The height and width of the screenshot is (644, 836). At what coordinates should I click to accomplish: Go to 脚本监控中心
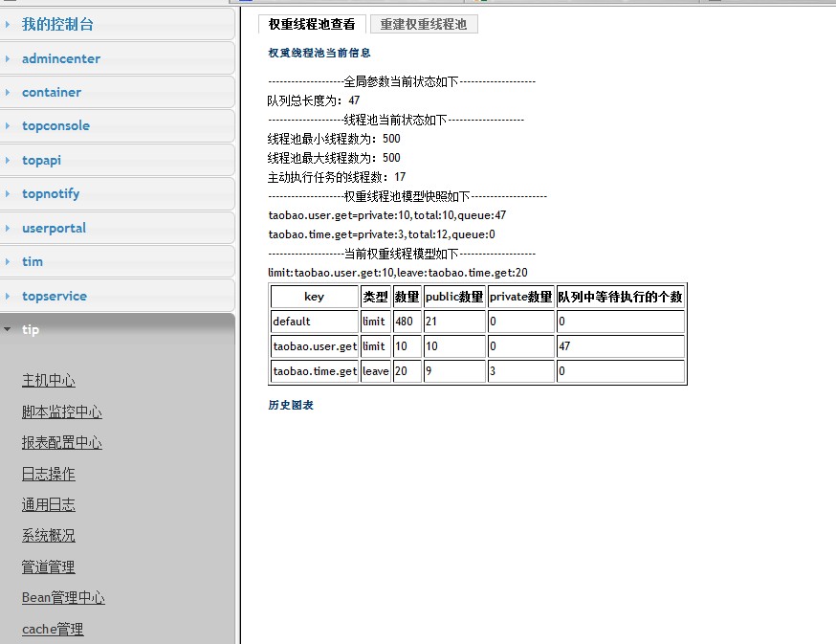coord(62,411)
